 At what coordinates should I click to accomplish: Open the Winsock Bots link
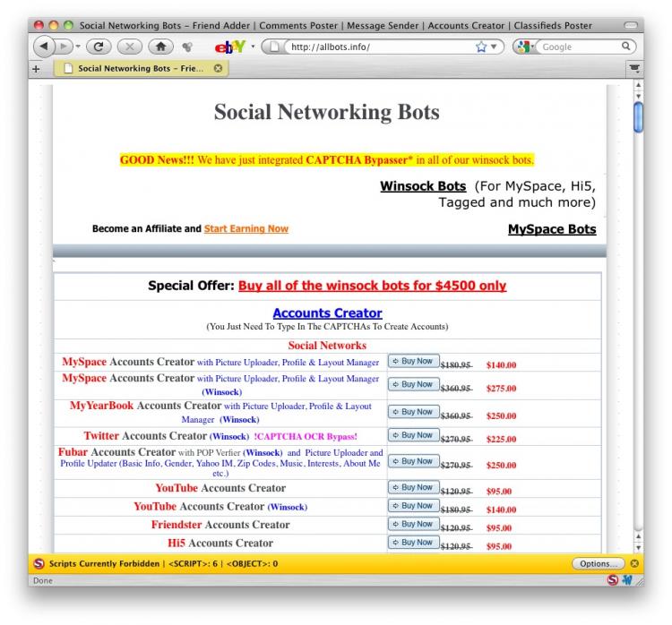point(423,186)
